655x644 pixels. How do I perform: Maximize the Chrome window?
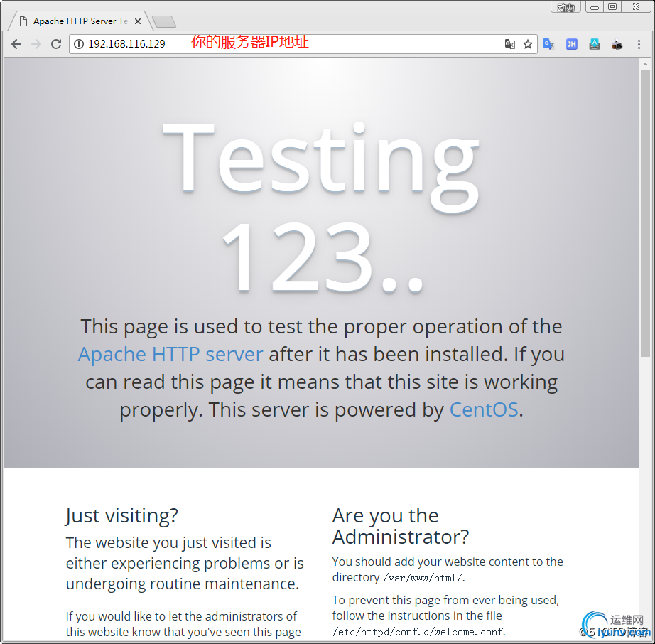612,6
